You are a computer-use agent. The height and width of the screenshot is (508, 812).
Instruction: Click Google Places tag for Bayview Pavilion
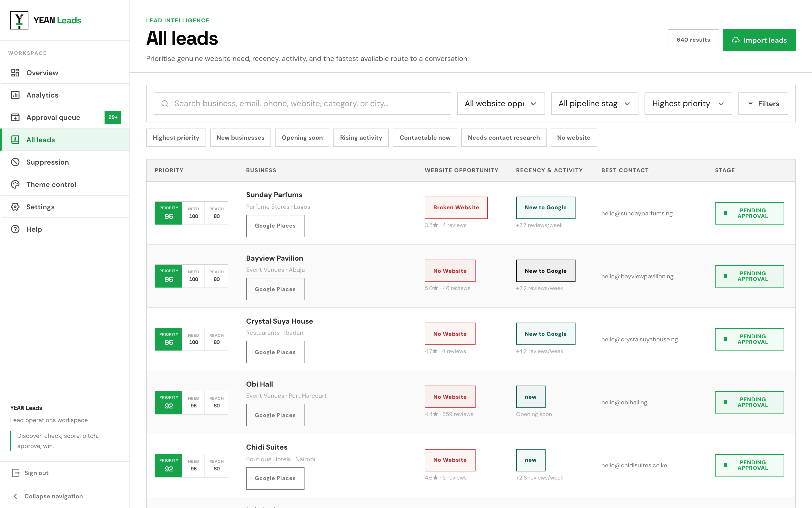click(275, 289)
